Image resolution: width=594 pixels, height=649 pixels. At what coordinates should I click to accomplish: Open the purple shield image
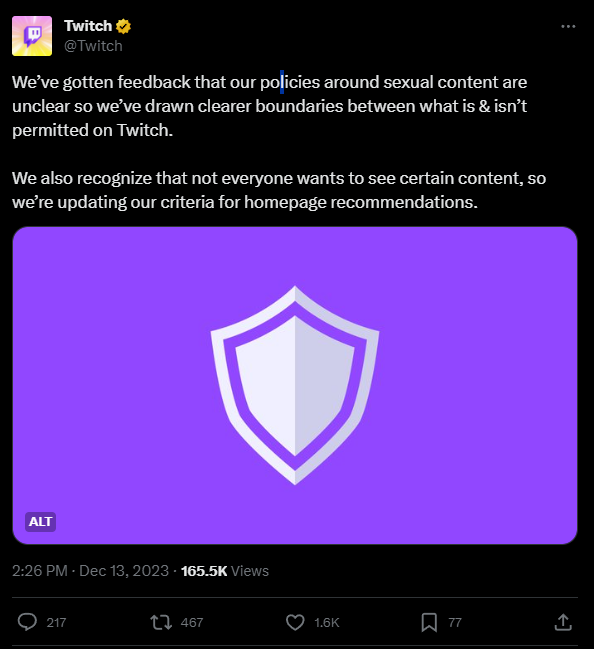(x=295, y=385)
